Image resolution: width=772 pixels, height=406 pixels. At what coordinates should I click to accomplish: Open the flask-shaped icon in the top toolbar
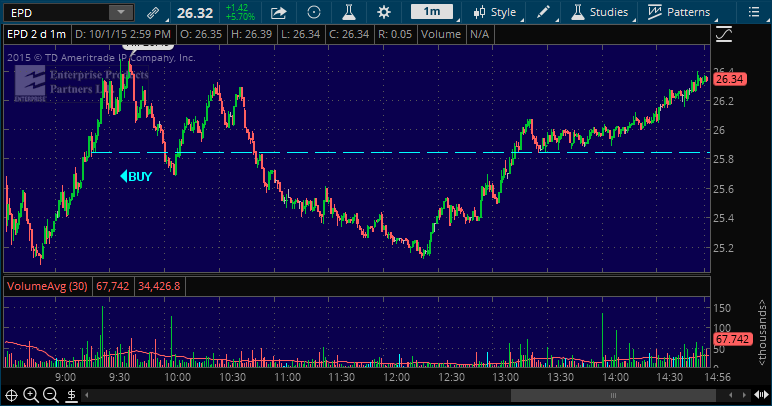pos(350,13)
